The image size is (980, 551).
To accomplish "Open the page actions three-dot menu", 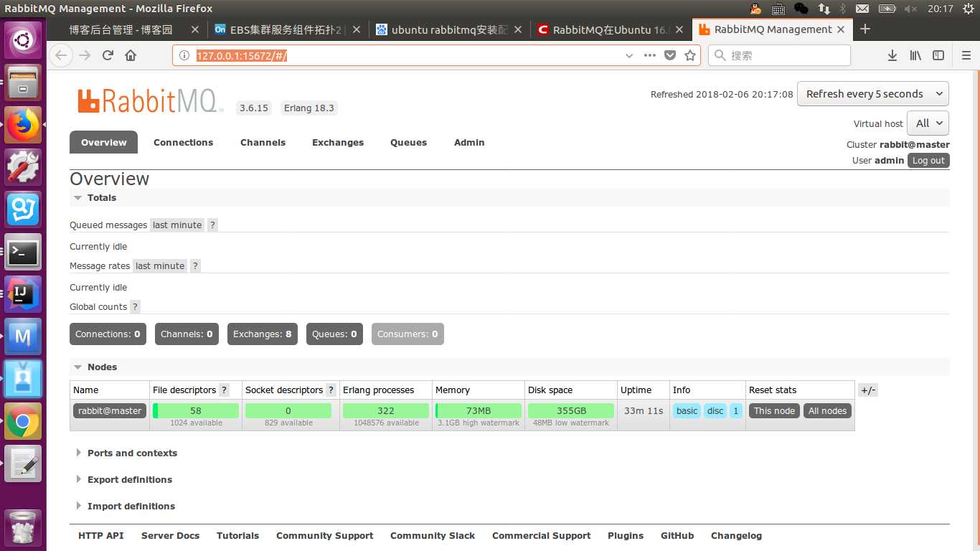I will pyautogui.click(x=650, y=55).
